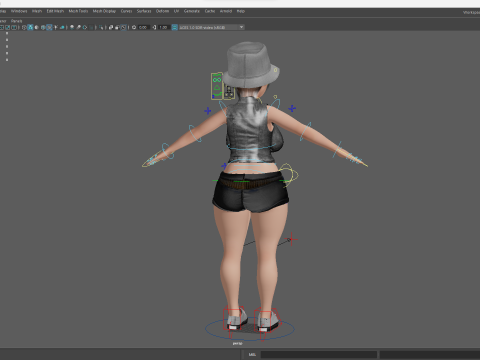This screenshot has height=360, width=480.
Task: Open the Help menu
Action: pos(241,11)
